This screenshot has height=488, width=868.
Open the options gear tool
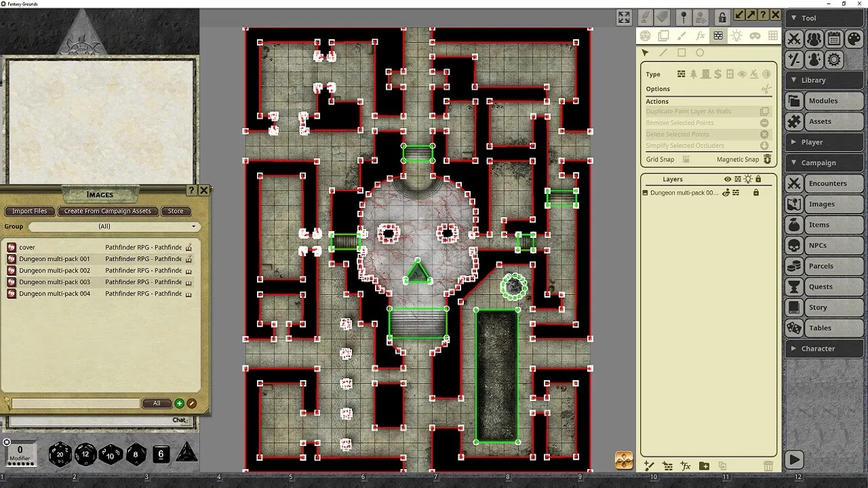pos(834,60)
